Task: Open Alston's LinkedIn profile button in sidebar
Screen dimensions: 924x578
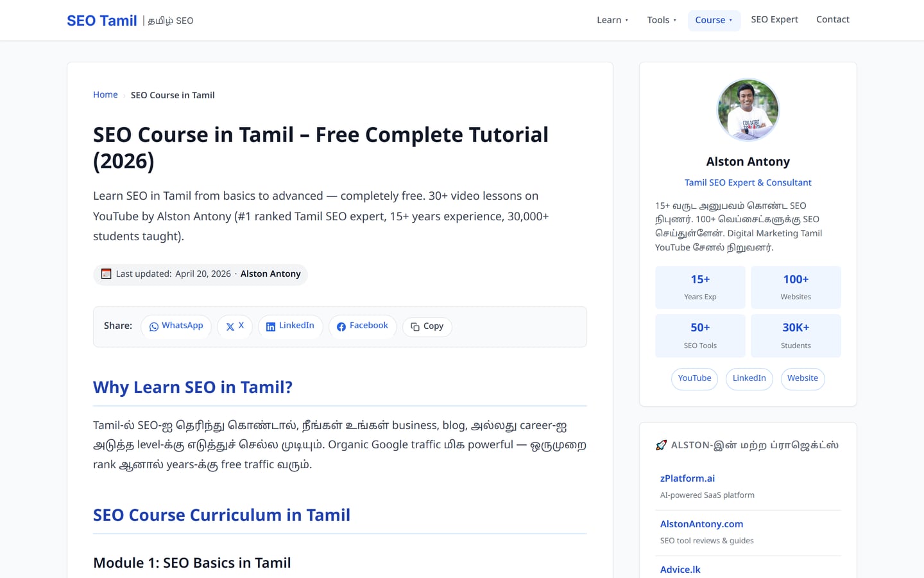Action: pos(749,379)
